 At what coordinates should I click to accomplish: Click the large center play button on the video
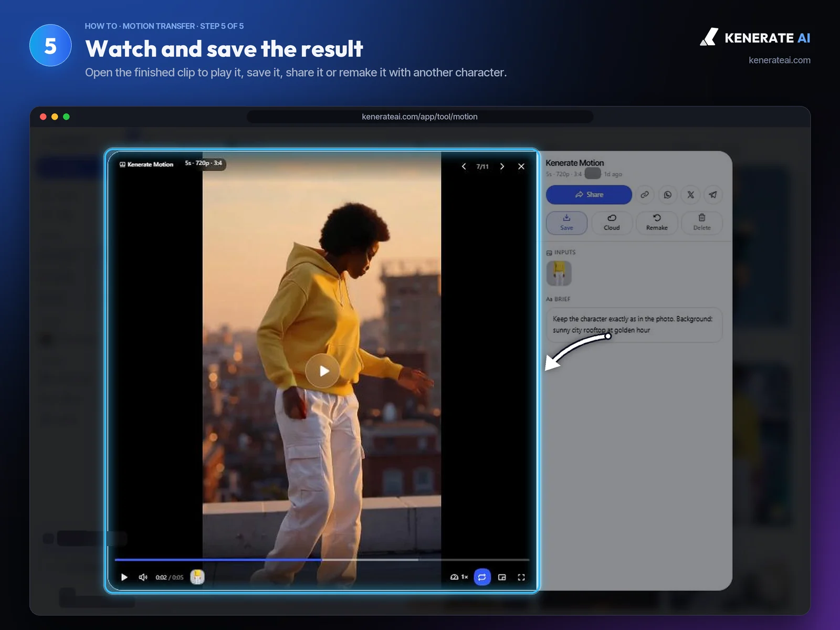point(322,371)
